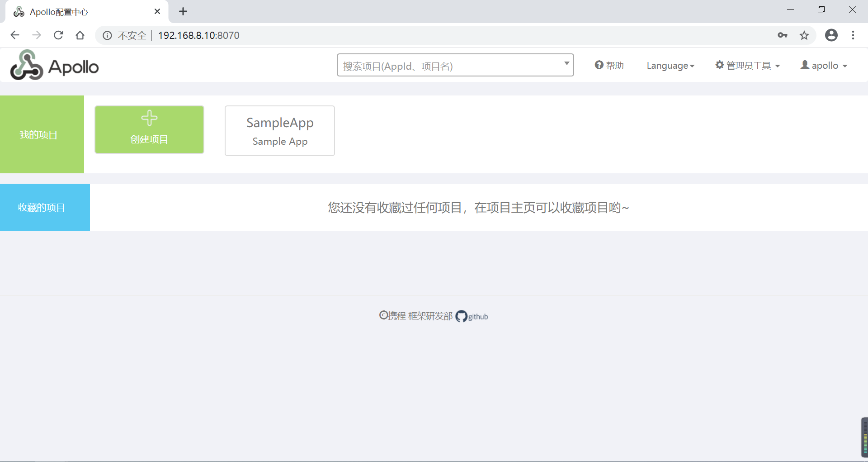Bookmark the page via the star icon
Image resolution: width=868 pixels, height=462 pixels.
click(x=804, y=35)
